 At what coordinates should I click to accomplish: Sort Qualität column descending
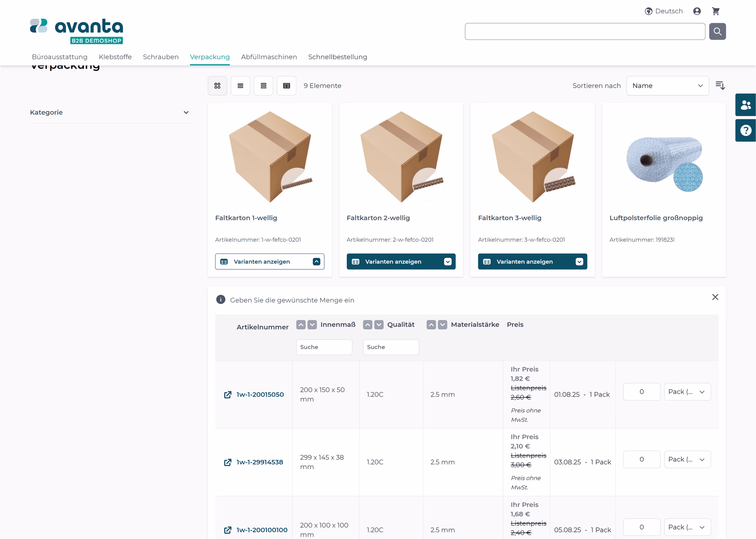tap(379, 325)
